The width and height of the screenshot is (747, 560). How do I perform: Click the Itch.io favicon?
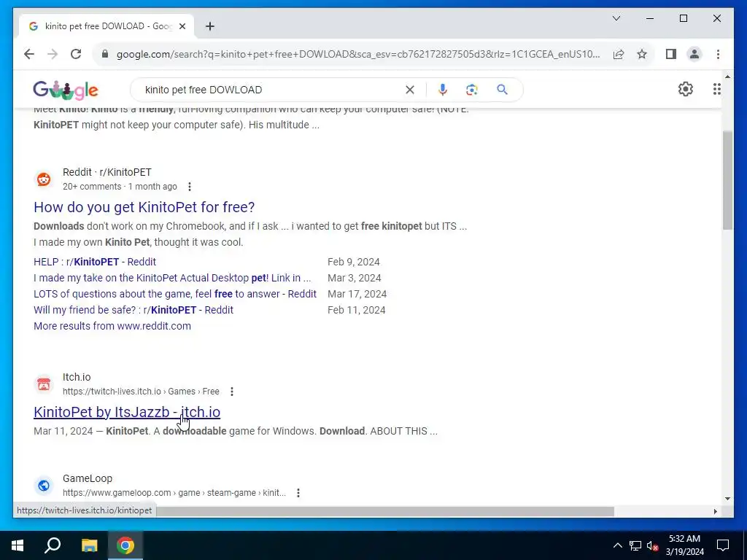pyautogui.click(x=44, y=384)
